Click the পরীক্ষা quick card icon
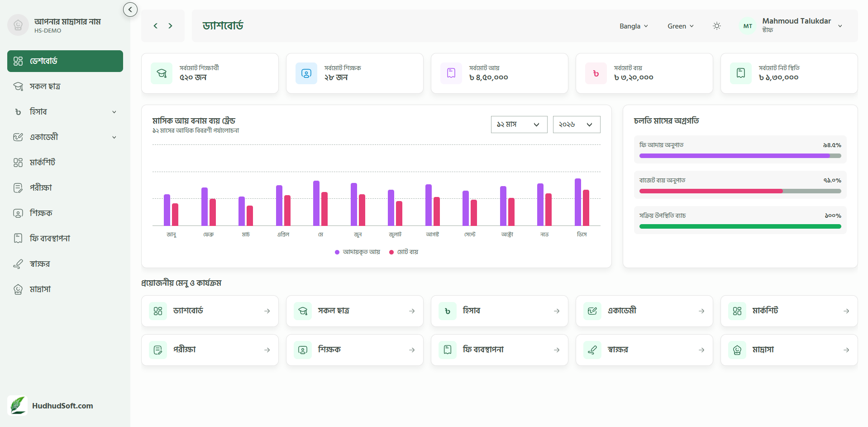868x427 pixels. coord(158,350)
